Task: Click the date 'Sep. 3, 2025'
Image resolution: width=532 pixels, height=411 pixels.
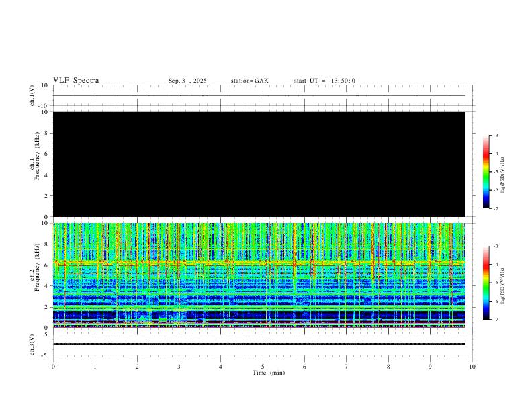Action: click(x=187, y=81)
